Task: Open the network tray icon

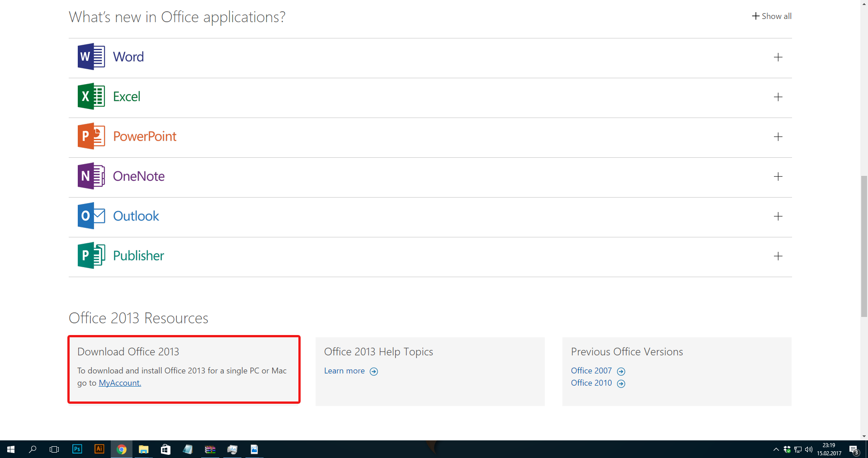Action: tap(798, 449)
